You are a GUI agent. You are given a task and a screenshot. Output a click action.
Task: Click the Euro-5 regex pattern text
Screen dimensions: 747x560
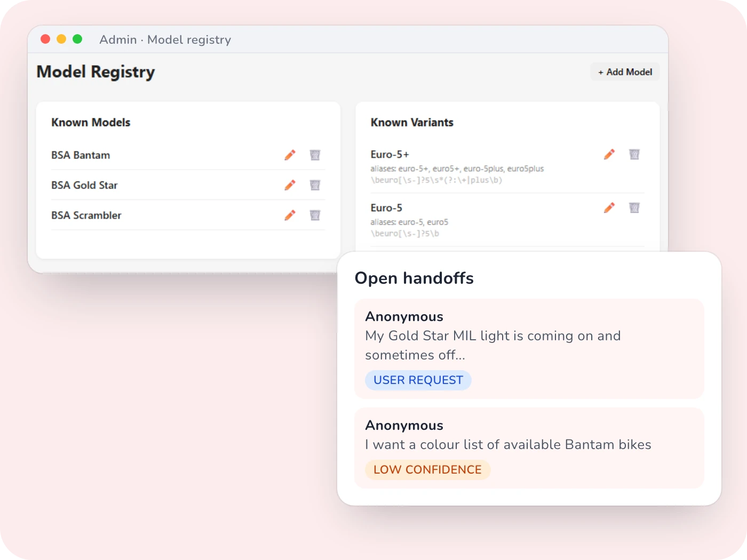click(x=405, y=234)
